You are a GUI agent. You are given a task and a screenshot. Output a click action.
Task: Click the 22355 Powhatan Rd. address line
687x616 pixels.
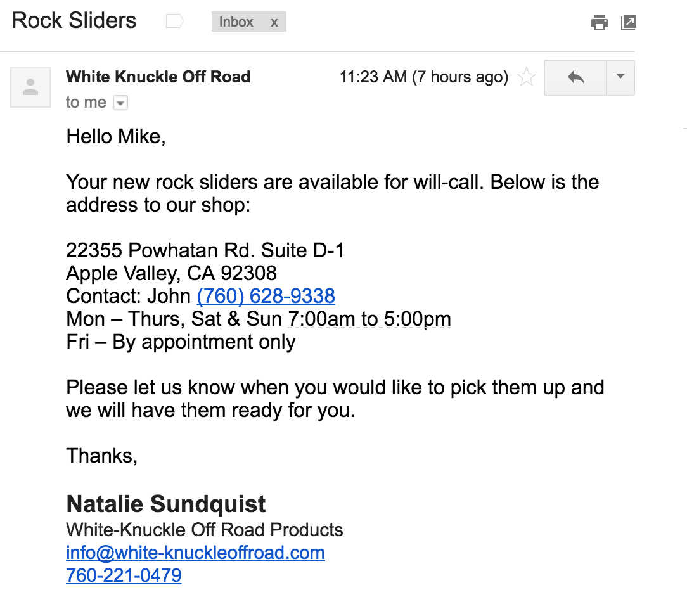tap(205, 250)
